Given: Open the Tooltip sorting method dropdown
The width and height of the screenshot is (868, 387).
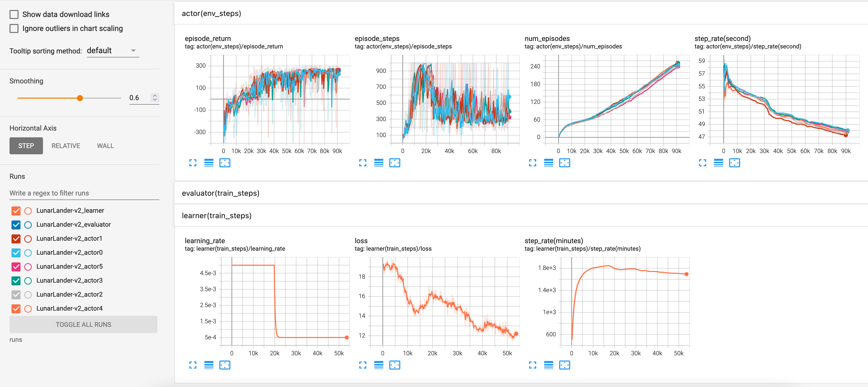Looking at the screenshot, I should pyautogui.click(x=113, y=50).
